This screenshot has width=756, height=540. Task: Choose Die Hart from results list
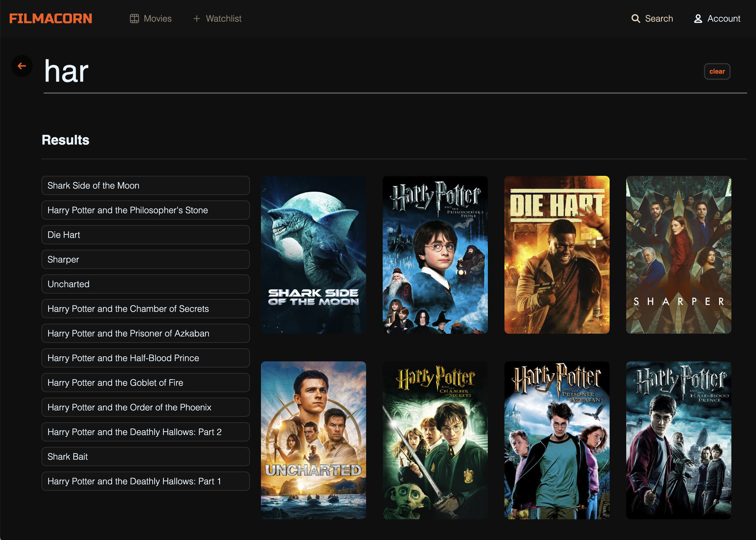pos(145,235)
